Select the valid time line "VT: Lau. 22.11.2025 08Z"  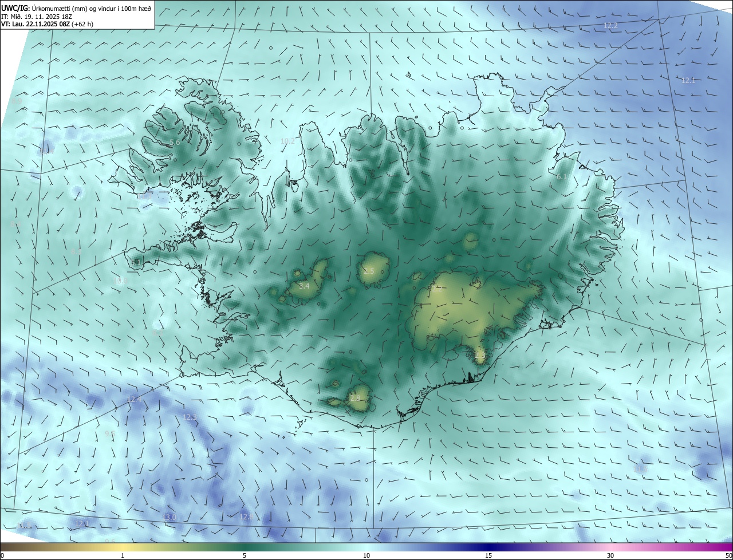pos(36,24)
